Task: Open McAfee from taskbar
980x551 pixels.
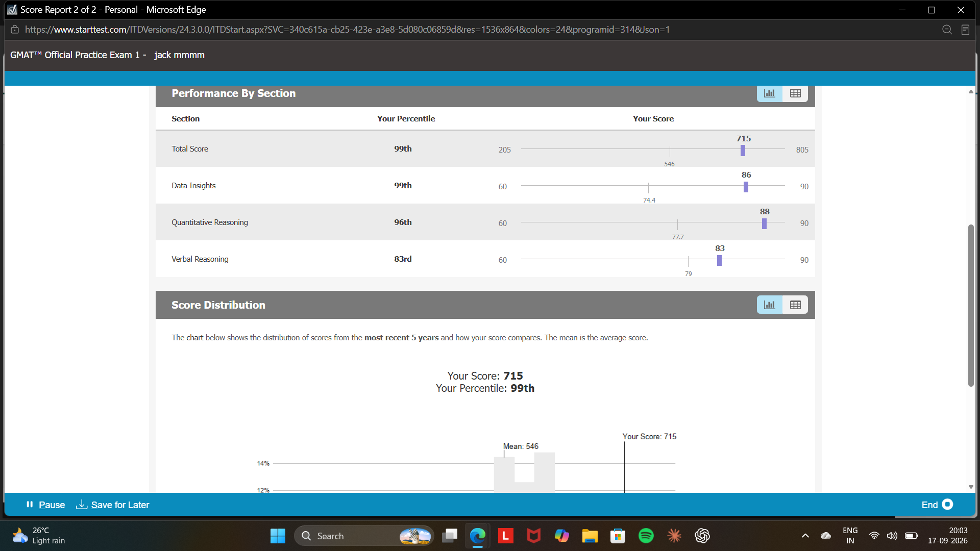Action: pos(533,536)
